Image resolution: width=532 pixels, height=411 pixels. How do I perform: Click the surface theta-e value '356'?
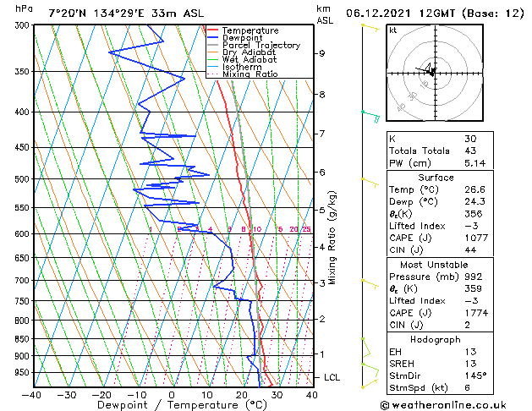click(474, 214)
